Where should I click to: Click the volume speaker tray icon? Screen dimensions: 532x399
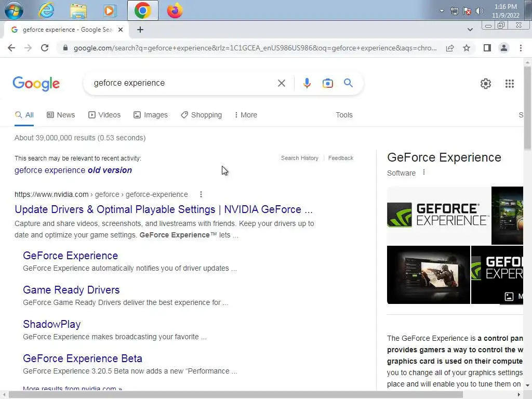tap(479, 11)
